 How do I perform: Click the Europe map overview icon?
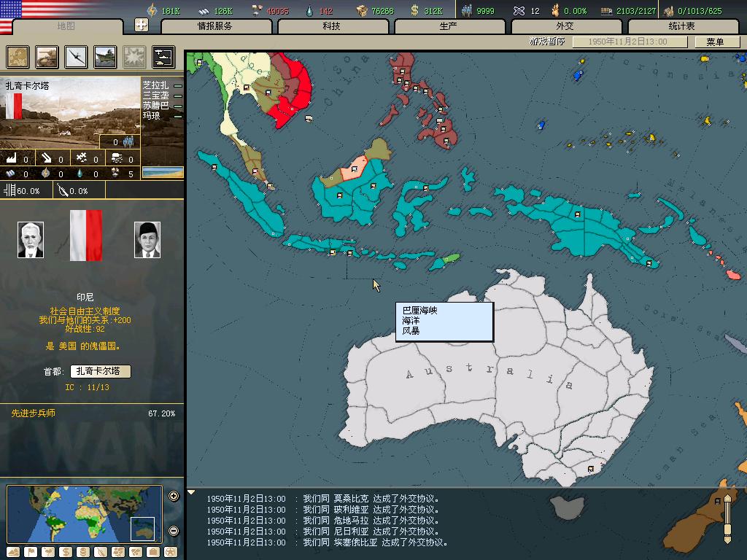[18, 56]
